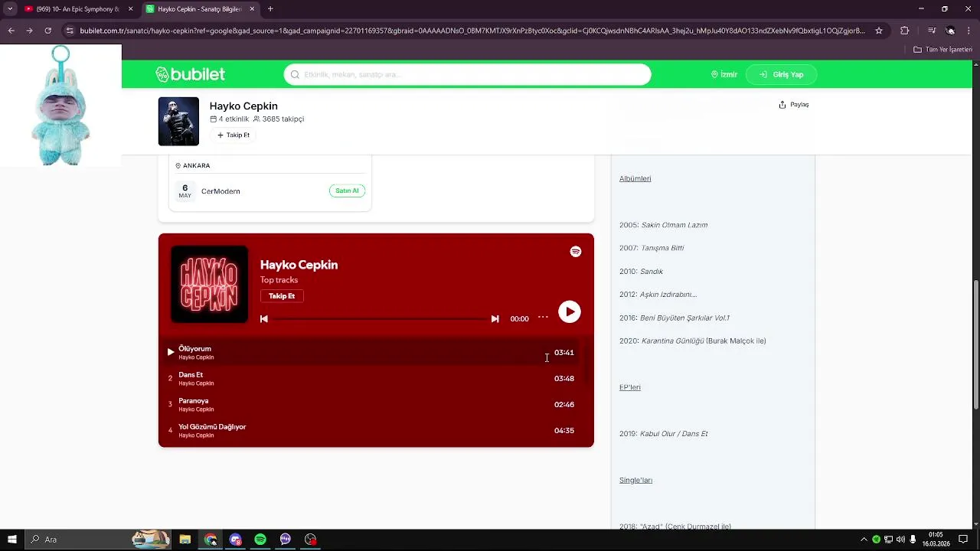Click the ANKARA location label on event card
The image size is (980, 551).
192,165
